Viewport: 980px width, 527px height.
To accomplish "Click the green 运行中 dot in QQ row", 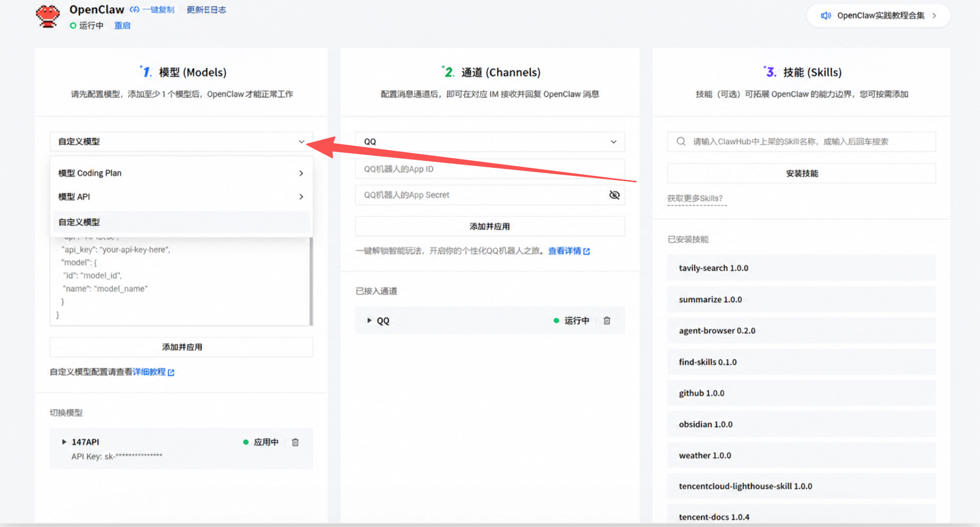I will (556, 321).
